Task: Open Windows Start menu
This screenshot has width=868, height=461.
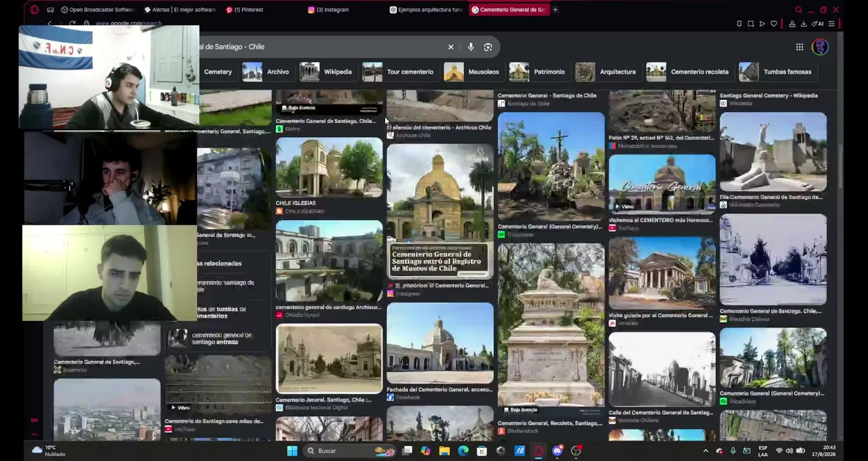Action: 292,451
